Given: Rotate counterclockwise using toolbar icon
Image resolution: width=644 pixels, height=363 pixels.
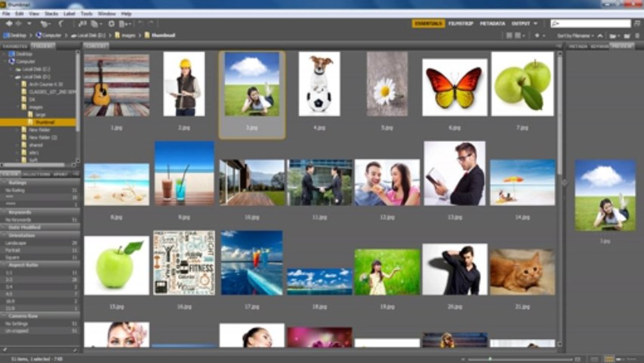Looking at the screenshot, I should 140,24.
